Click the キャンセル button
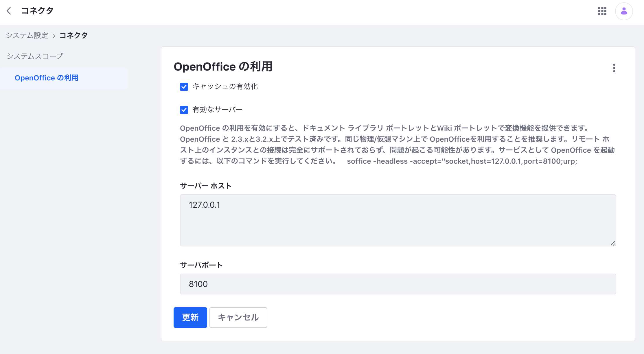644x354 pixels. (x=238, y=318)
